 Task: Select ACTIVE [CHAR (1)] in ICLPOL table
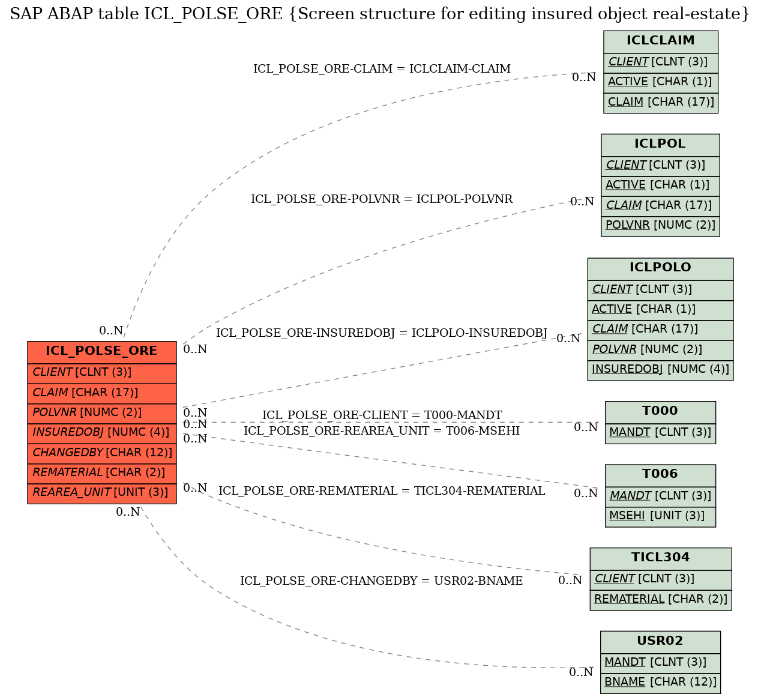coord(660,186)
